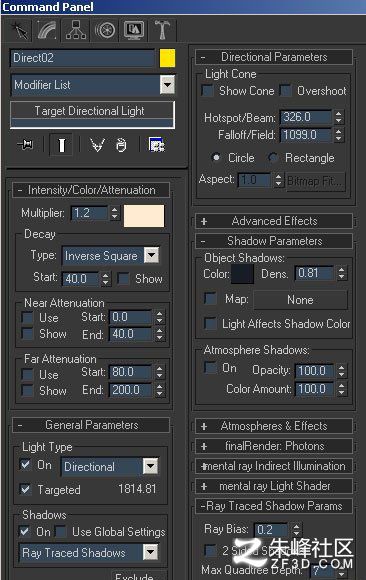Click Remove Modifier from stack icon
366x580 pixels.
click(121, 145)
